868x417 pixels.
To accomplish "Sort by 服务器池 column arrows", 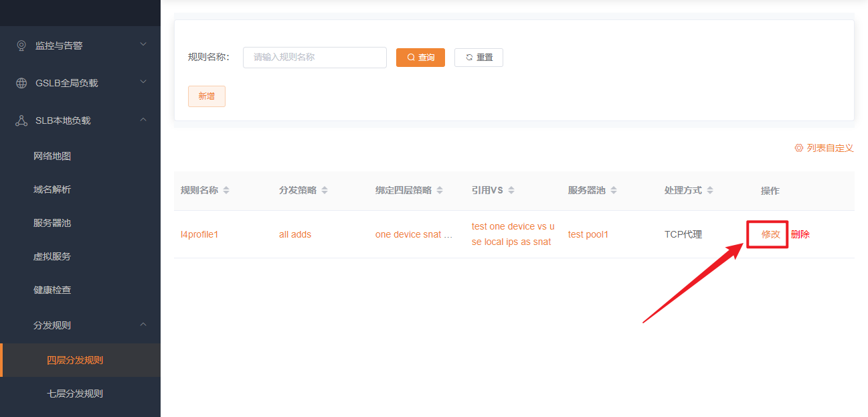I will coord(614,190).
